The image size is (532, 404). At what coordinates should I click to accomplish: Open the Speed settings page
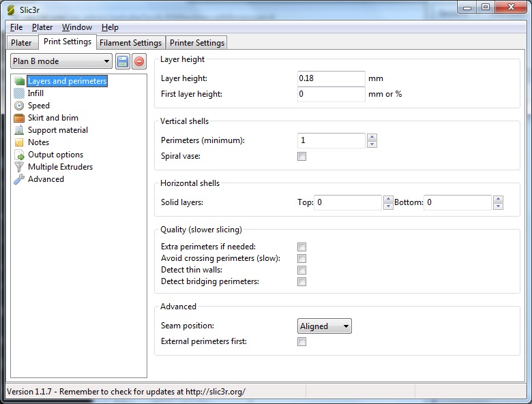click(39, 106)
